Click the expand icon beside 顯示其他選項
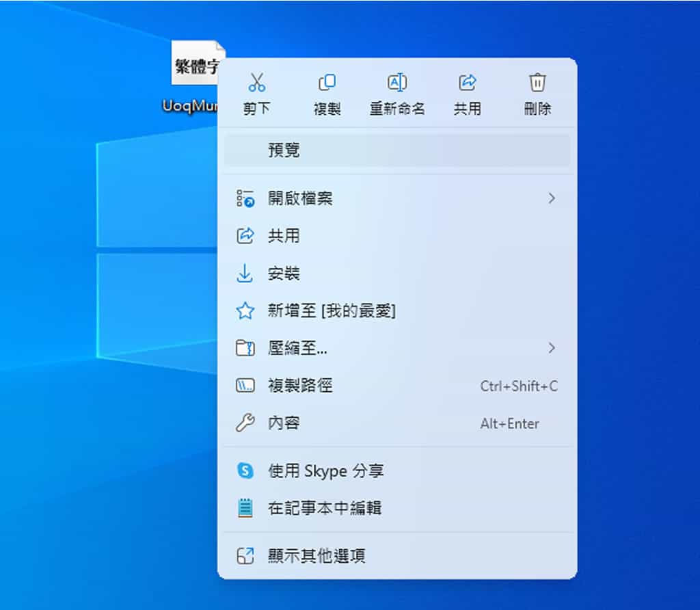 [245, 556]
